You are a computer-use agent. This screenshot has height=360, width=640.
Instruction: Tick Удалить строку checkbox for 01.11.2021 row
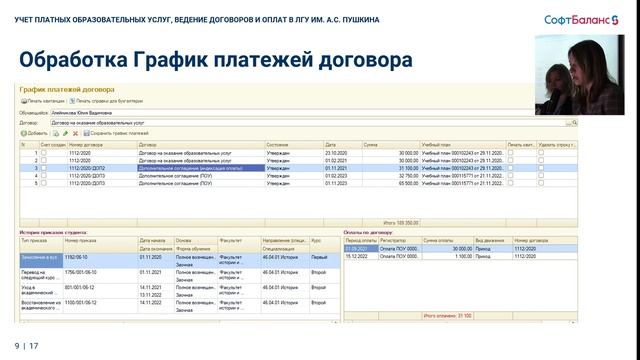[x=541, y=168]
